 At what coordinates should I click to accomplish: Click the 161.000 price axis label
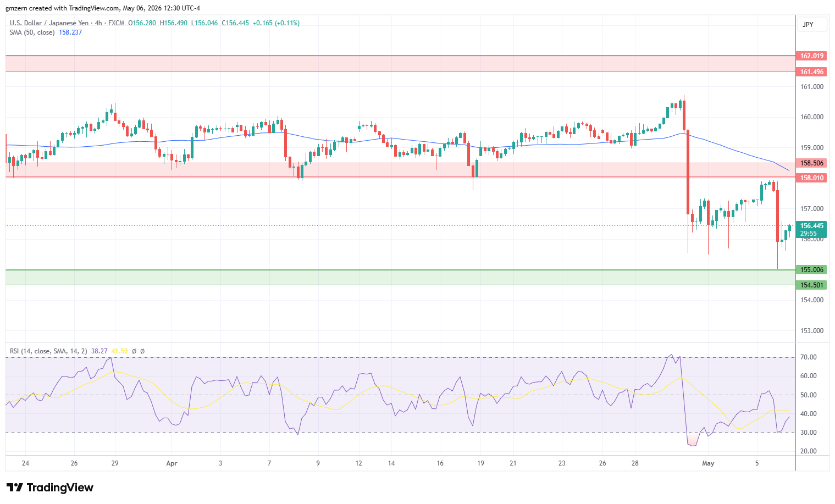[x=812, y=87]
